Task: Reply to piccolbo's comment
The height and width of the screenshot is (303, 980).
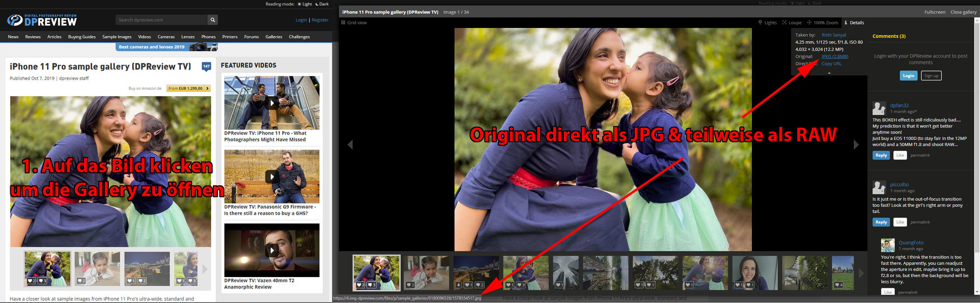Action: point(881,222)
